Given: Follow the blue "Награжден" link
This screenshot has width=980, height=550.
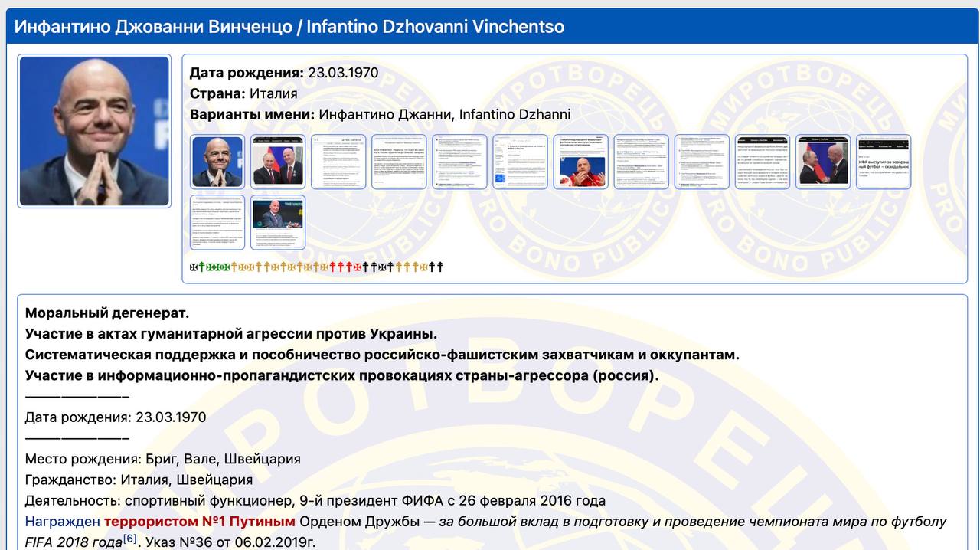Looking at the screenshot, I should point(62,522).
